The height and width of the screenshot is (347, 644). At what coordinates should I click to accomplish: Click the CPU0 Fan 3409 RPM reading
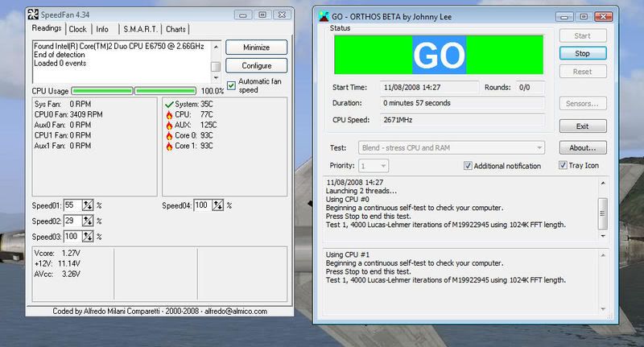coord(68,114)
